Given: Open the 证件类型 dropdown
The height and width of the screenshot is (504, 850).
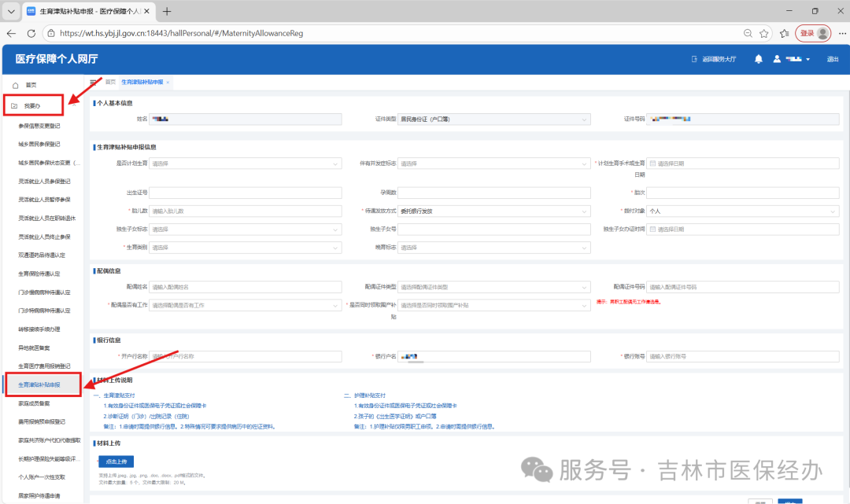Looking at the screenshot, I should coord(493,119).
